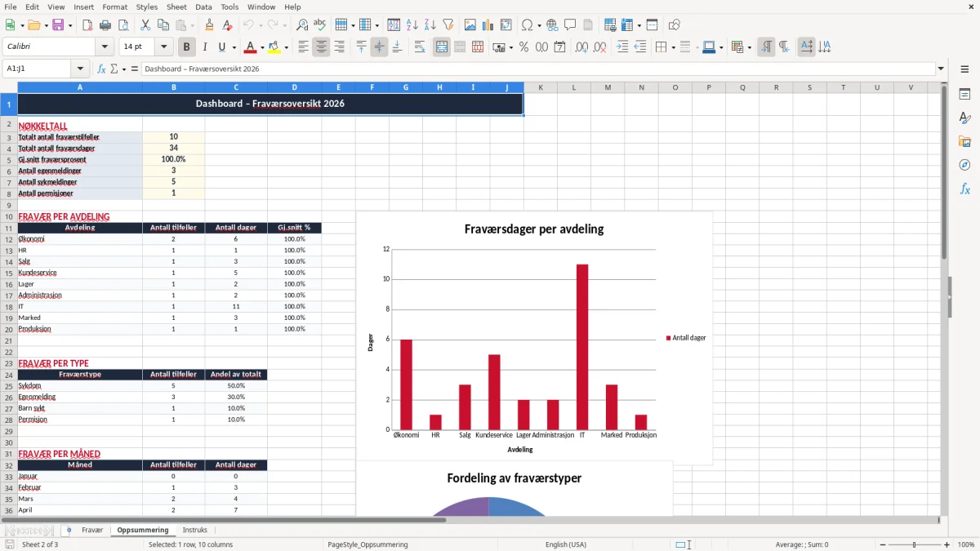Image resolution: width=980 pixels, height=551 pixels.
Task: Format as date
Action: 559,47
